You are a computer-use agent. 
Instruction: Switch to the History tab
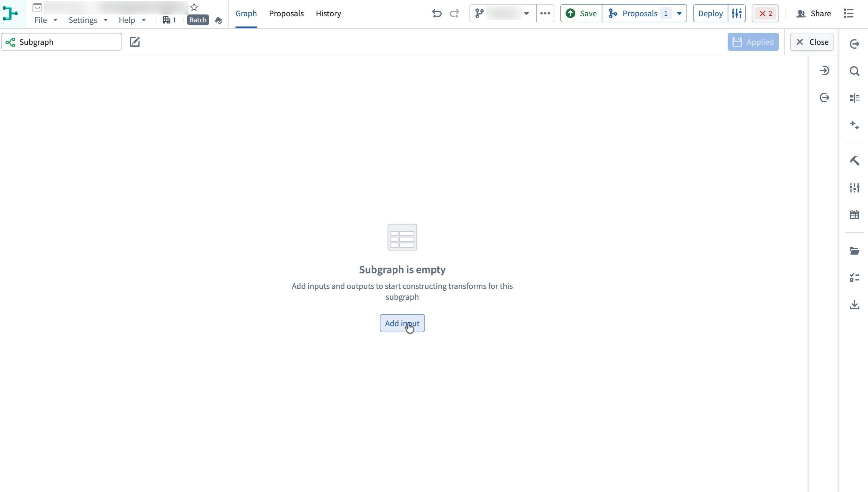(x=328, y=14)
